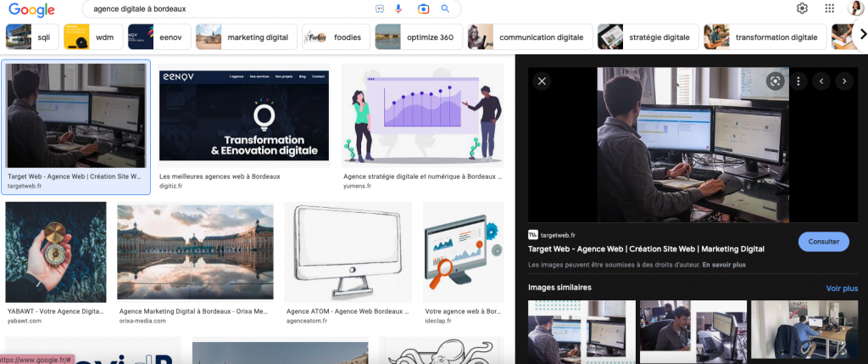Image resolution: width=868 pixels, height=364 pixels.
Task: Go to previous image in preview
Action: click(821, 81)
